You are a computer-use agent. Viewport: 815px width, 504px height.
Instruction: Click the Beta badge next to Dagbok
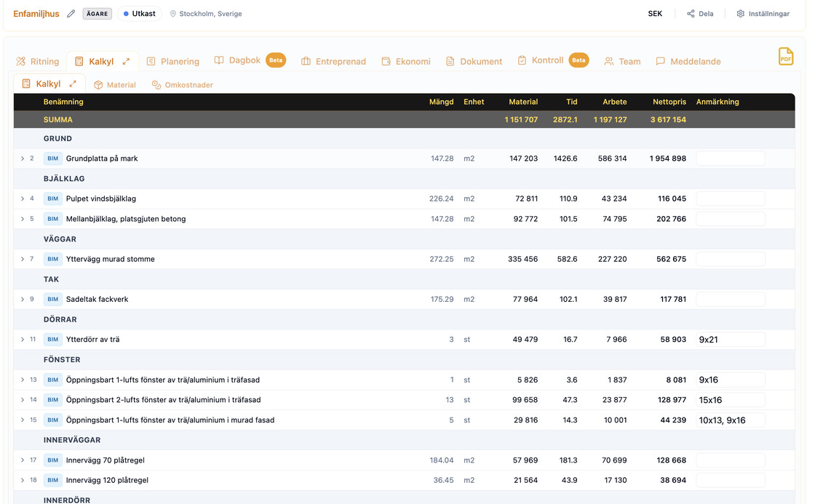pos(276,60)
